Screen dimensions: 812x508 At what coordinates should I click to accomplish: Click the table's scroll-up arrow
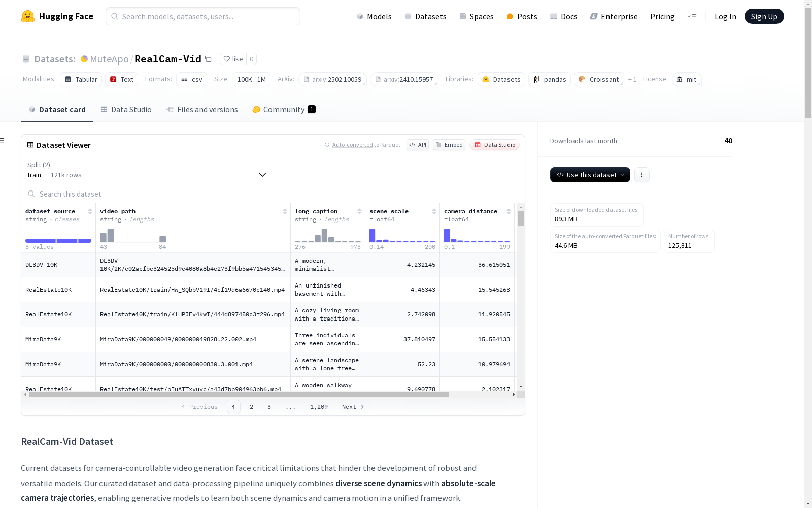[521, 207]
